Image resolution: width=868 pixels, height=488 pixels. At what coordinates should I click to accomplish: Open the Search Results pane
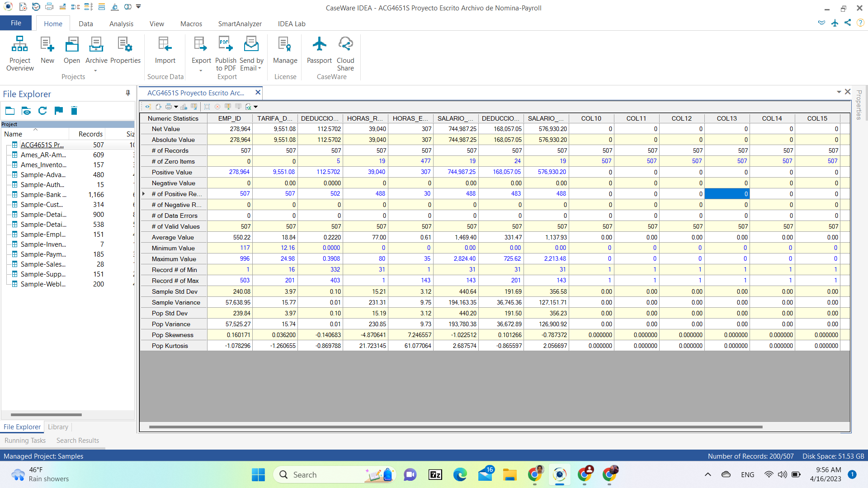[x=77, y=440]
